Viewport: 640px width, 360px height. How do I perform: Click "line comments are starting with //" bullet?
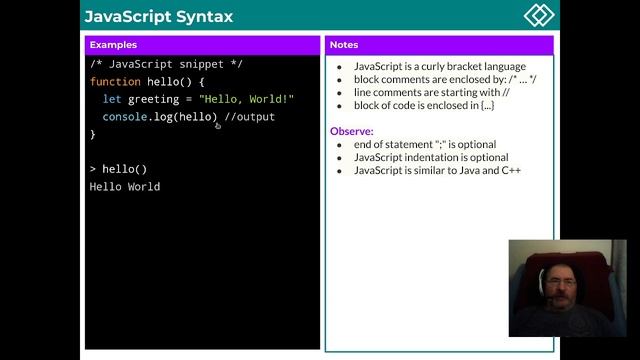pos(432,93)
